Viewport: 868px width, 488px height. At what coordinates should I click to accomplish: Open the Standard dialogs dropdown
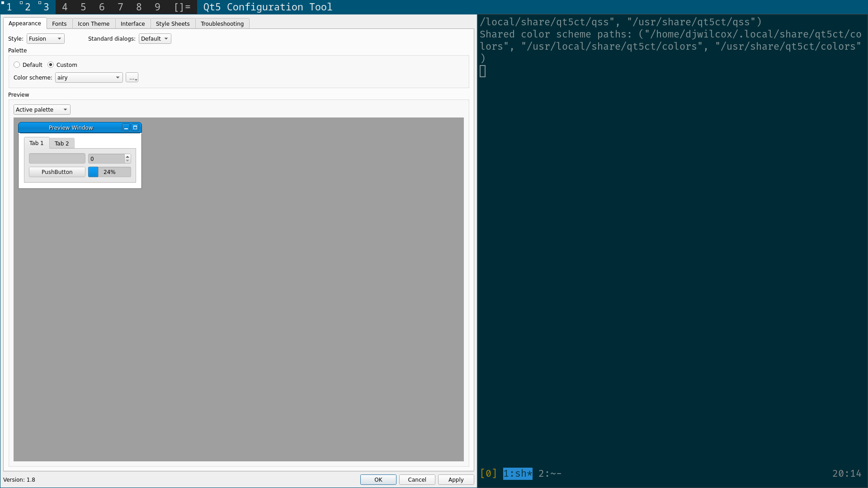point(154,38)
